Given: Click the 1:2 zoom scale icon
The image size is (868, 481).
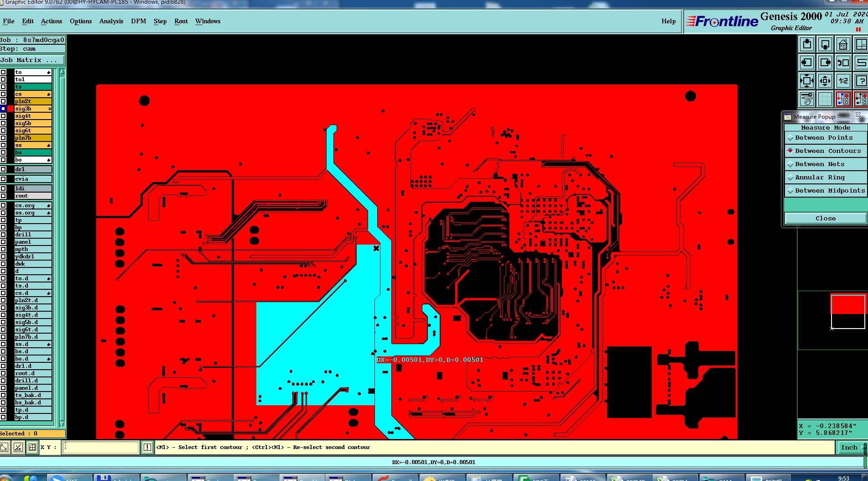Looking at the screenshot, I should click(843, 81).
